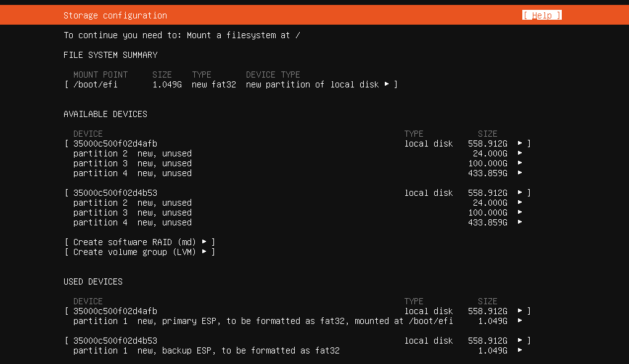This screenshot has height=364, width=629.
Task: Open the /boot/efi mount entry in File System Summary
Action: [96, 84]
